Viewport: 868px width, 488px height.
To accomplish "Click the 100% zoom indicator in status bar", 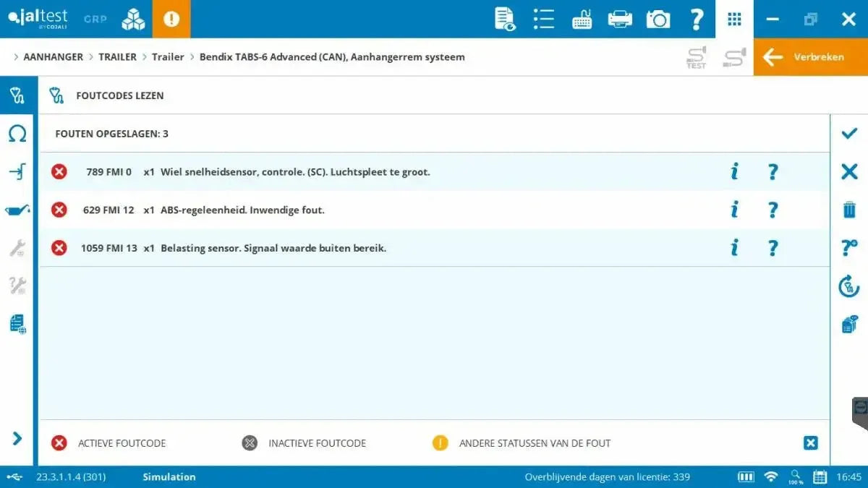I will 796,476.
